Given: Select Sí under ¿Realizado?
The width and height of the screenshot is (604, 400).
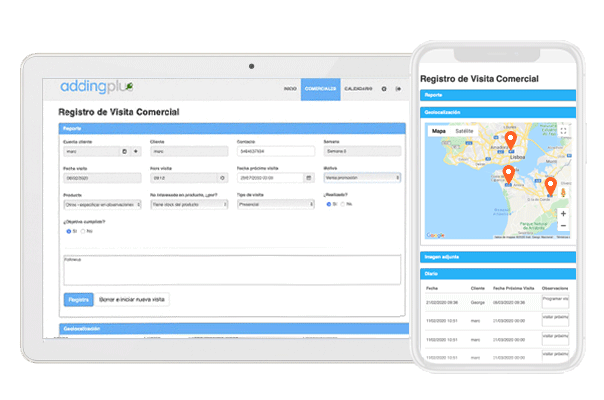Looking at the screenshot, I should click(x=329, y=204).
